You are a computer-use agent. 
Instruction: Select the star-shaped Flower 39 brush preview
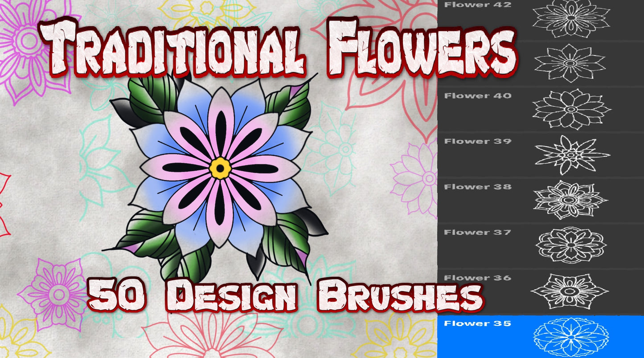[570, 154]
